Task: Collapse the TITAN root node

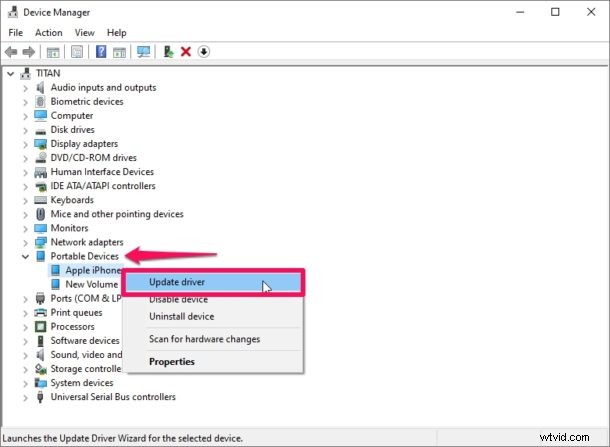Action: tap(11, 73)
